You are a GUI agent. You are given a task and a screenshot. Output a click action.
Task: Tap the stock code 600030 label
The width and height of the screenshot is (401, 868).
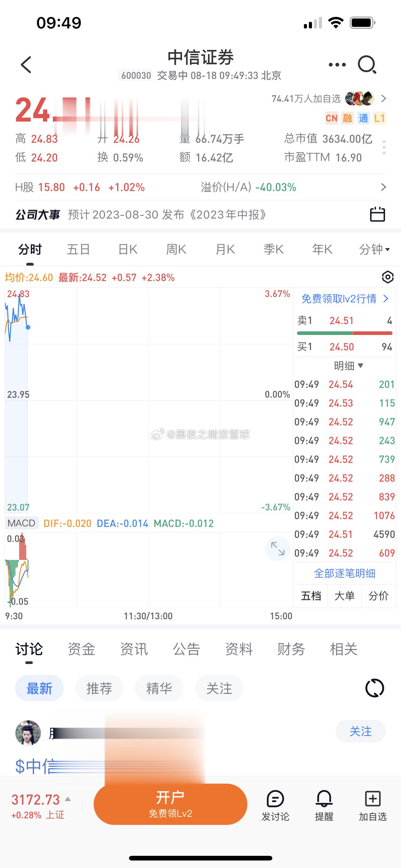[x=136, y=75]
